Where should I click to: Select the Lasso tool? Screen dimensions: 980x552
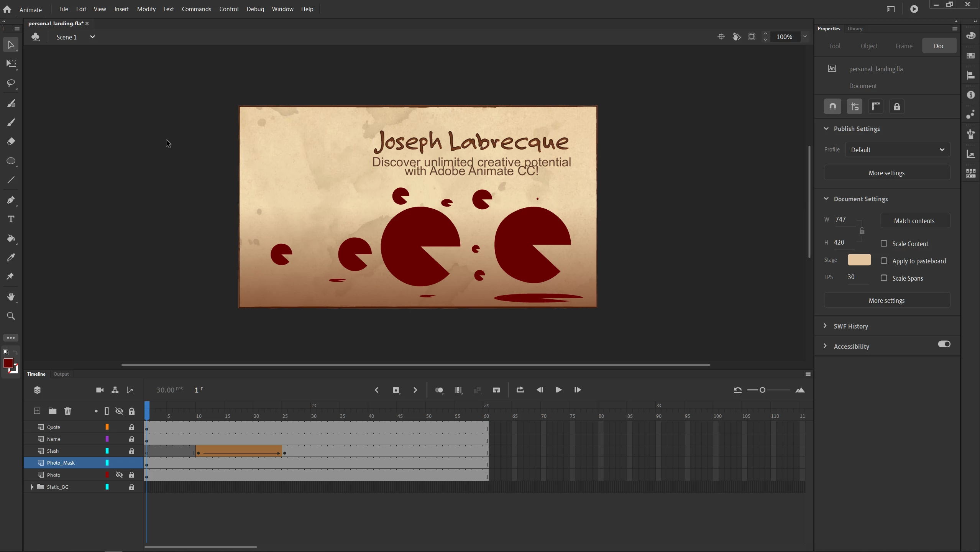(x=11, y=83)
